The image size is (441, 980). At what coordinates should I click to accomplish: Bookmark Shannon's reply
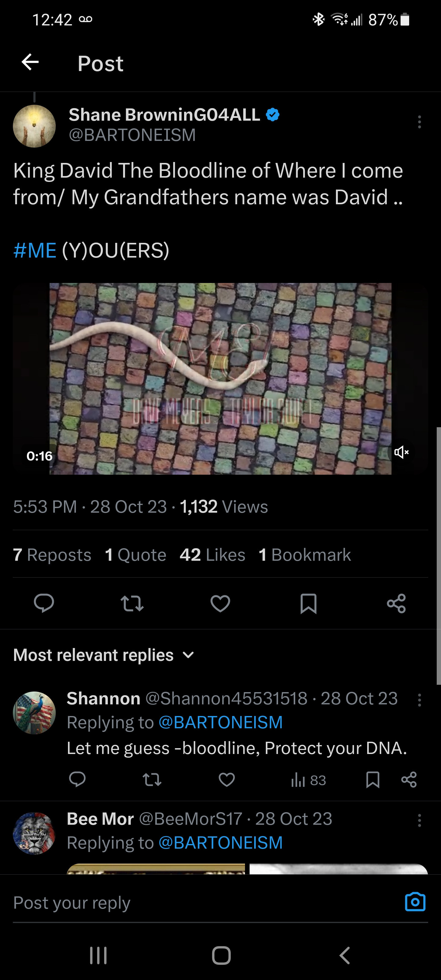372,780
